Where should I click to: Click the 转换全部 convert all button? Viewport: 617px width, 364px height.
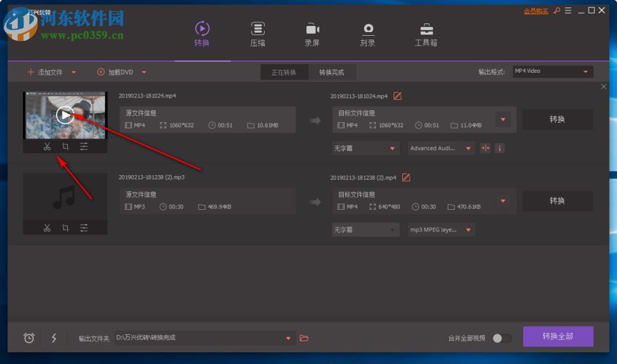point(558,336)
